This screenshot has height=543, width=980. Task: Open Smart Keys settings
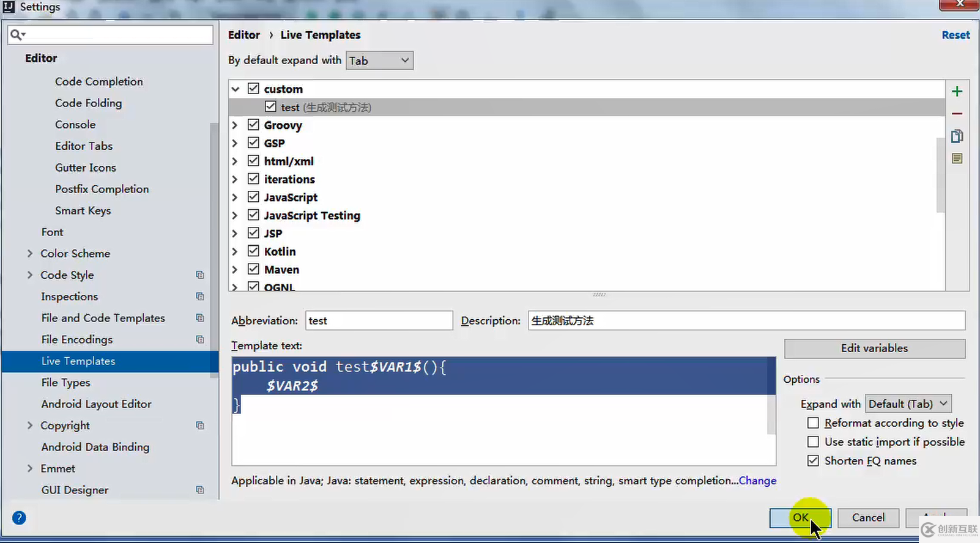(83, 210)
